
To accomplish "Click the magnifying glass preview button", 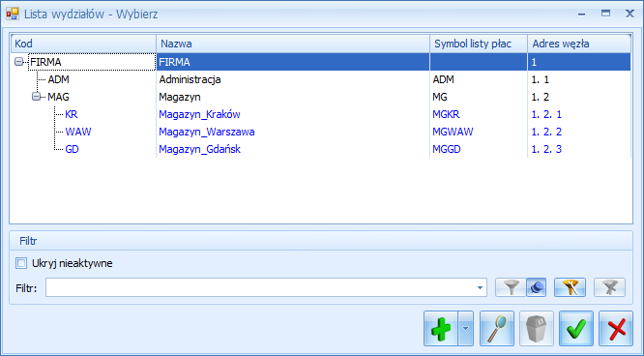I will point(497,329).
